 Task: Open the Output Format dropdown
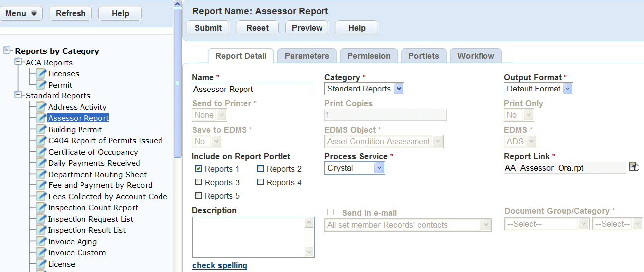pyautogui.click(x=568, y=89)
